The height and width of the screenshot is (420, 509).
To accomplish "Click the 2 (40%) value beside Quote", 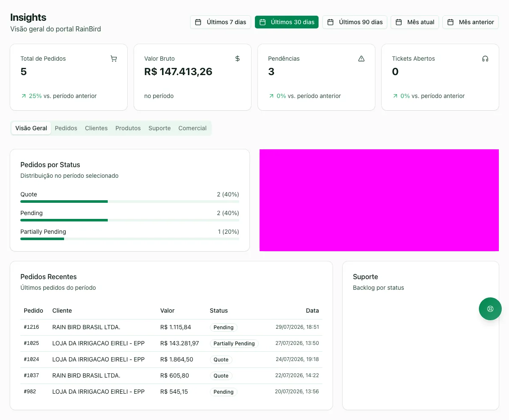I will 228,194.
